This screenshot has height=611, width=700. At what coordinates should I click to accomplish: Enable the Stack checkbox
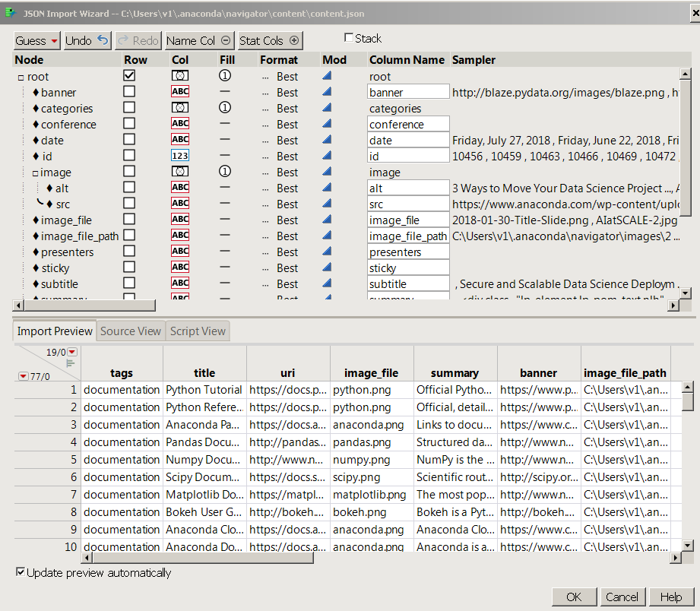coord(349,38)
